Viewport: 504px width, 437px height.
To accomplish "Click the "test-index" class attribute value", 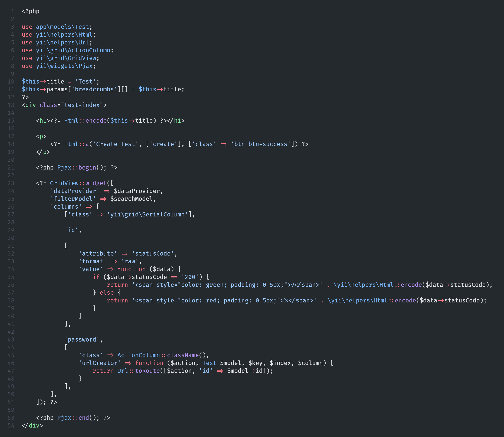I will pos(82,105).
